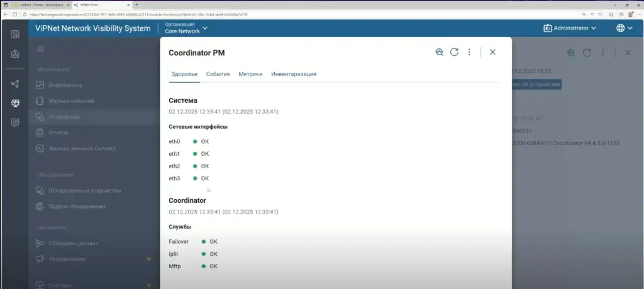Click the Задачи обнаружения radar icon
Viewport: 644px width, 289px height.
coord(40,207)
